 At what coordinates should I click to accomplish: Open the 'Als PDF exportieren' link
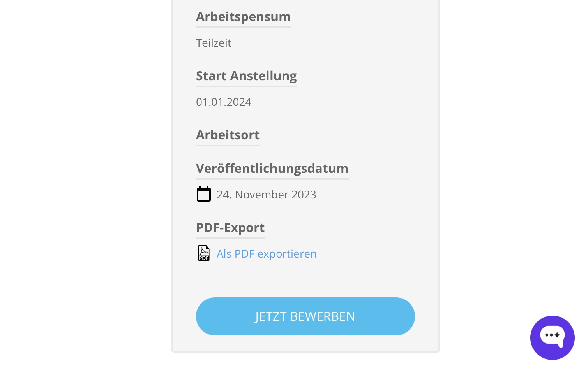267,254
